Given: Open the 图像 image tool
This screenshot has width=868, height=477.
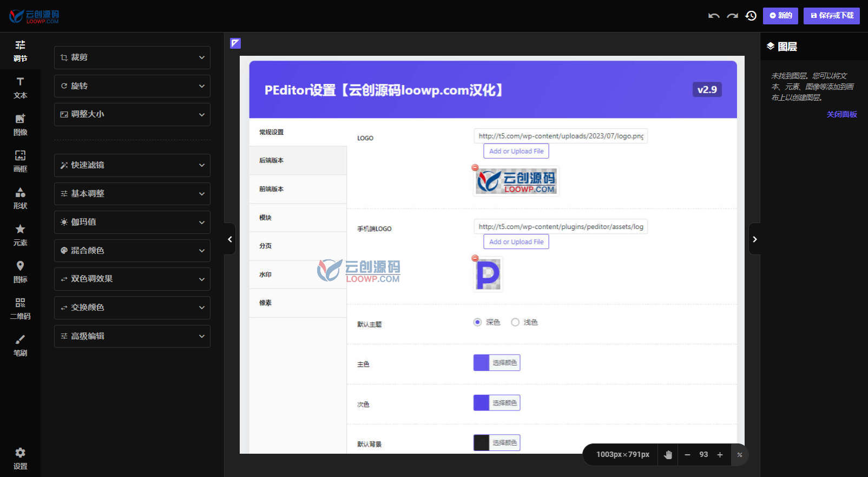Looking at the screenshot, I should click(20, 125).
